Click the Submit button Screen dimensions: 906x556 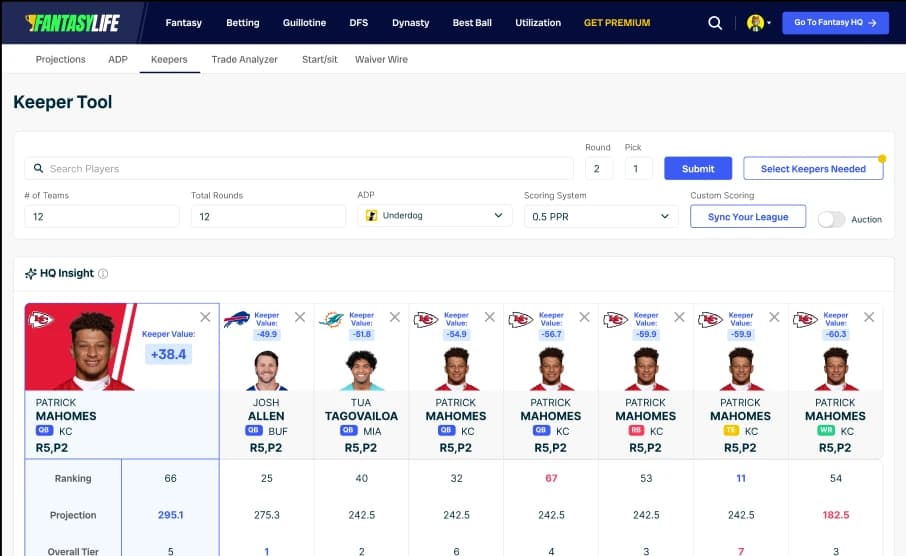(x=698, y=168)
